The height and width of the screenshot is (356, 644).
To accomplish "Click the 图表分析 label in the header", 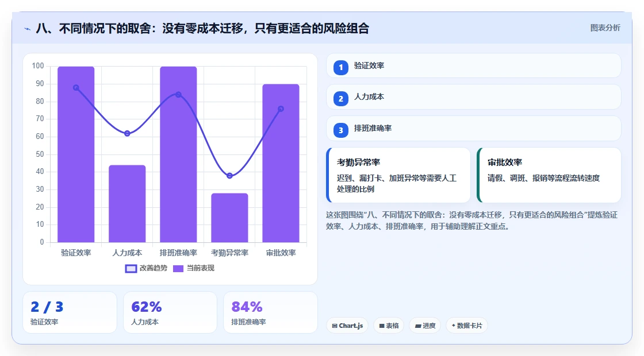I will tap(605, 28).
